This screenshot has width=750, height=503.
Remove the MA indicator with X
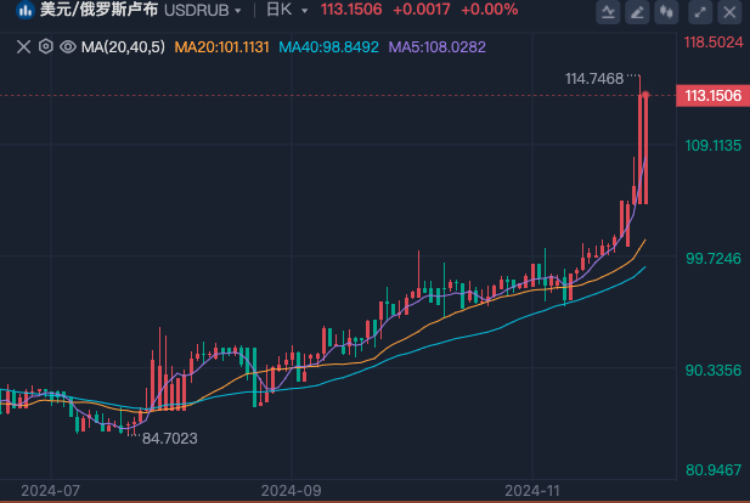[x=23, y=47]
